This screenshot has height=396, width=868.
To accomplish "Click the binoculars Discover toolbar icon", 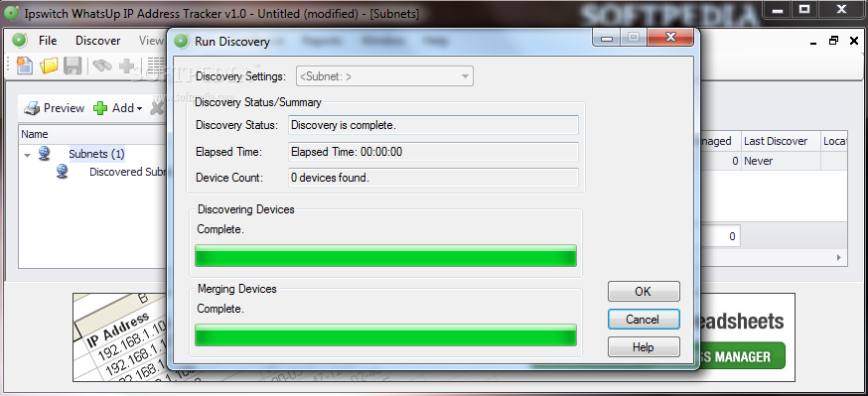I will pyautogui.click(x=102, y=66).
